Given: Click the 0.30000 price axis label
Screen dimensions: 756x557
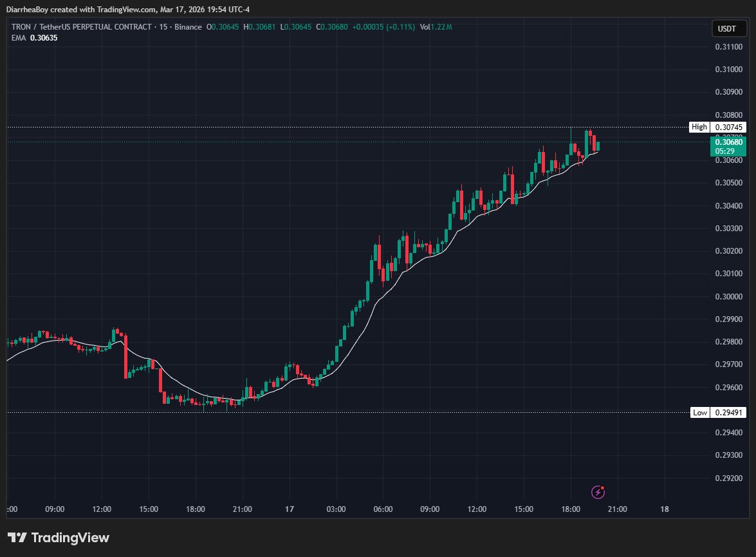Looking at the screenshot, I should point(728,296).
